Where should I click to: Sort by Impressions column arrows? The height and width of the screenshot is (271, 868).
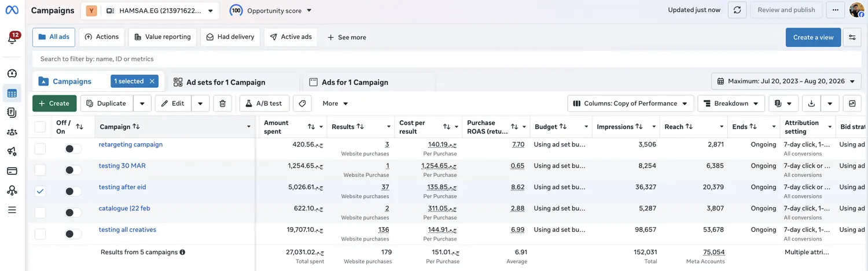click(x=639, y=127)
